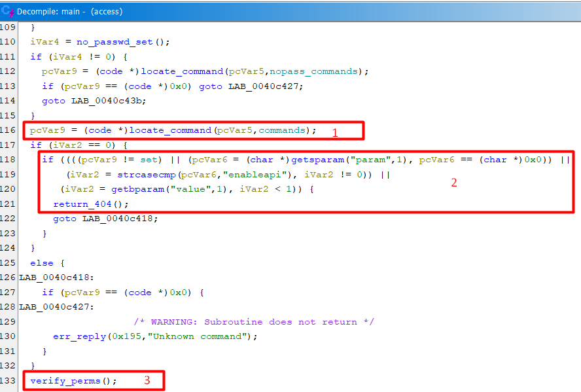Screen dimensions: 581x392
Task: Click the pcVar9 variable on line 127
Action: [x=82, y=293]
